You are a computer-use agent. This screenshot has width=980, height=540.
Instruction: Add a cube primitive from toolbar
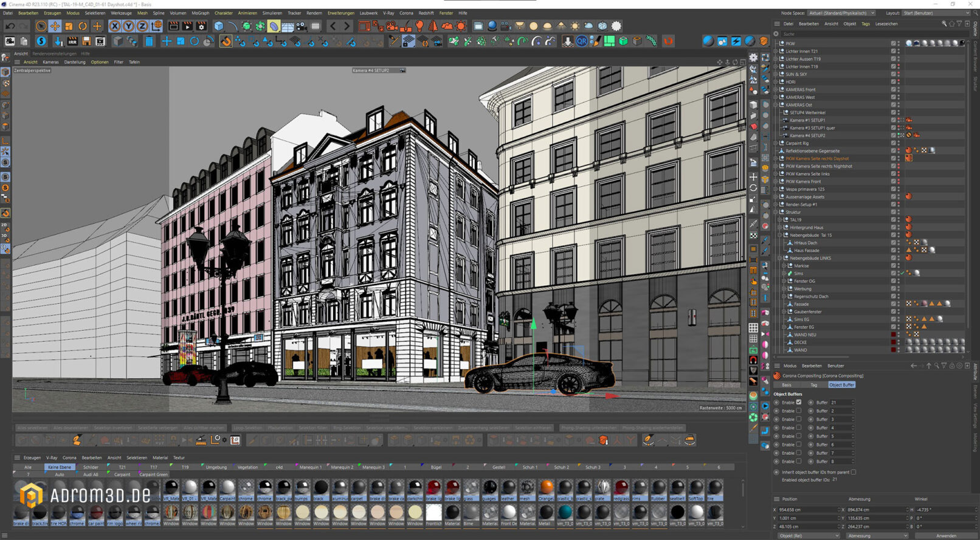tap(219, 26)
